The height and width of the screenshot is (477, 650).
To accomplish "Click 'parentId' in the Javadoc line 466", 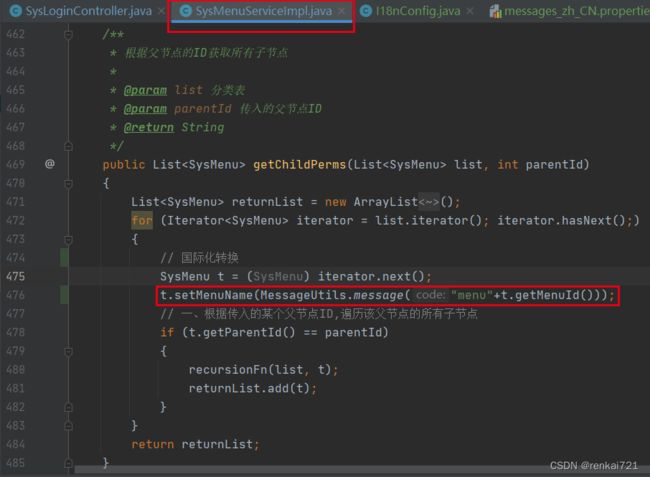I will (x=202, y=109).
